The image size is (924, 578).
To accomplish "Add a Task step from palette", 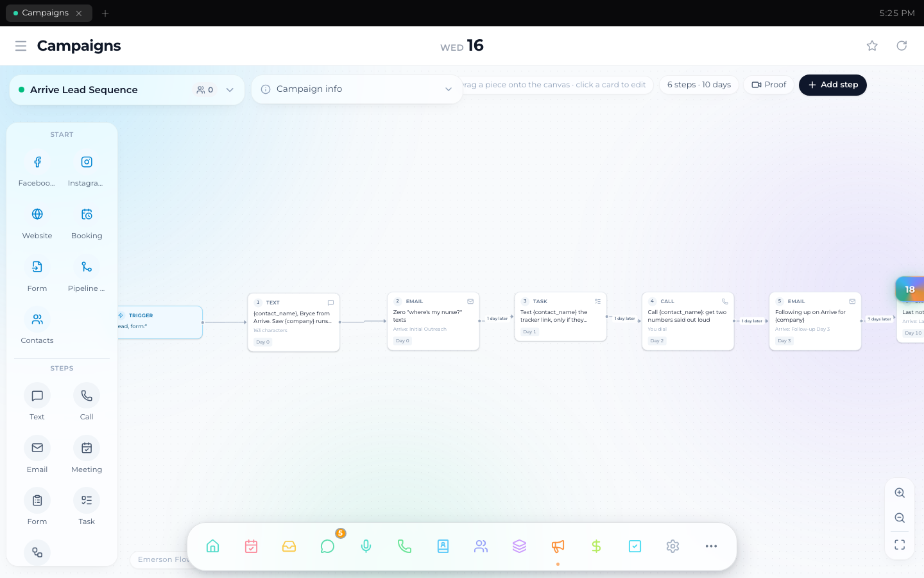I will coord(87,500).
